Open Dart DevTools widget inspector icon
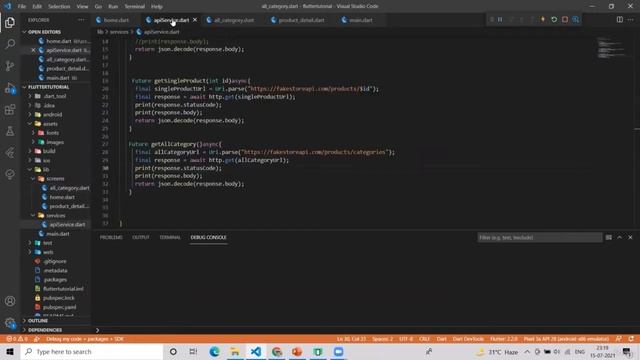640x360 pixels. 576,20
